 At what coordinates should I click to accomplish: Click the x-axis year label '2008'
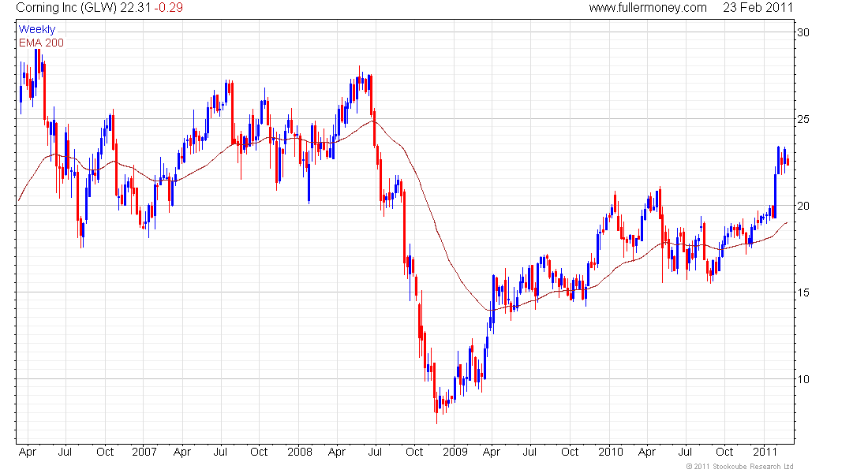(x=300, y=452)
